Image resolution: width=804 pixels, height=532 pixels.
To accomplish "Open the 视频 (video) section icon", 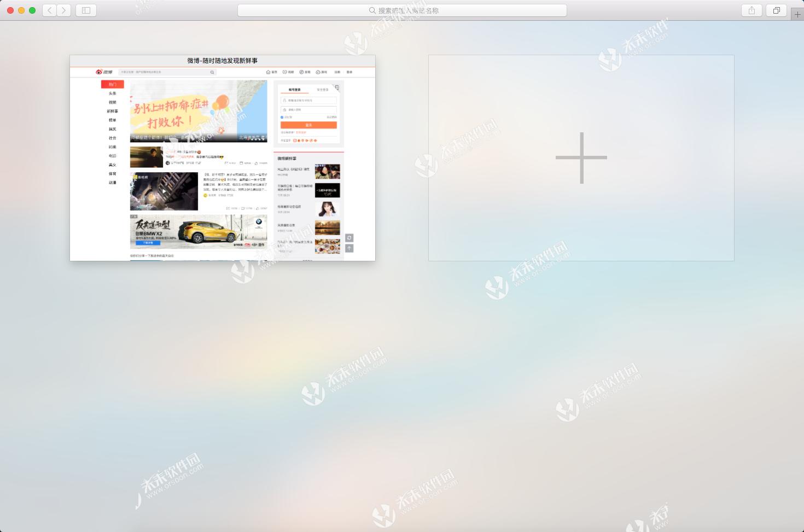I will 284,72.
